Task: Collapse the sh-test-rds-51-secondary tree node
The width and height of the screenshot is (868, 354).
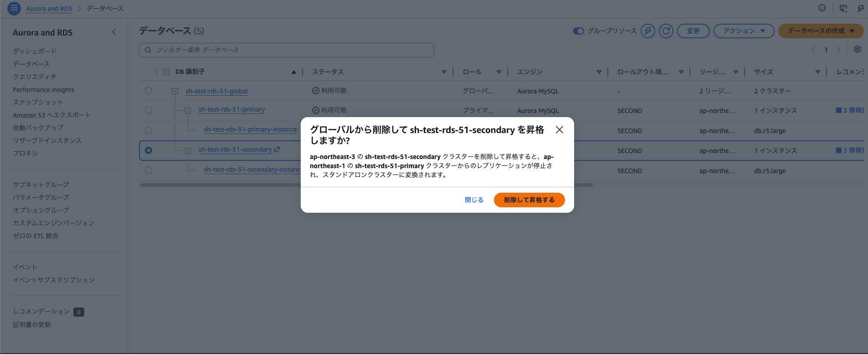Action: tap(188, 151)
